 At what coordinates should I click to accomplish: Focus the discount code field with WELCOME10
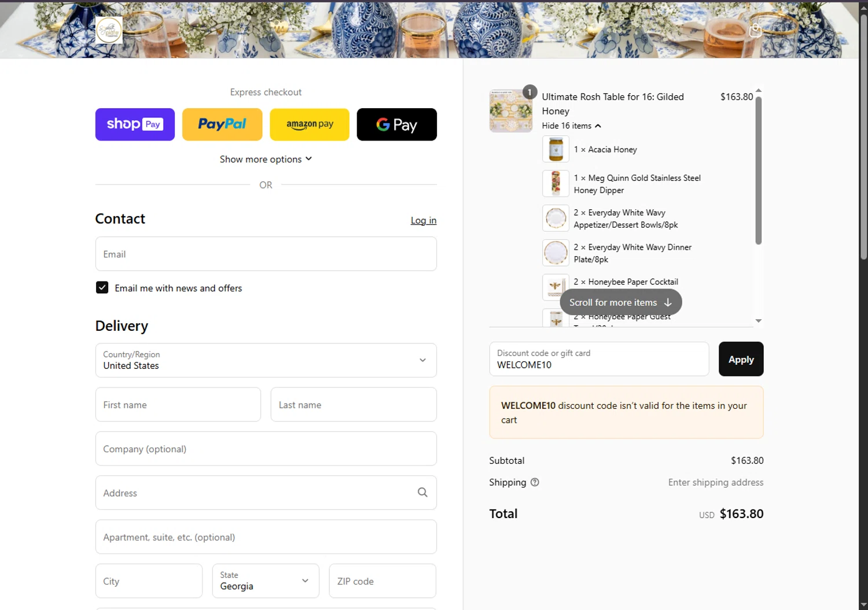pos(599,359)
